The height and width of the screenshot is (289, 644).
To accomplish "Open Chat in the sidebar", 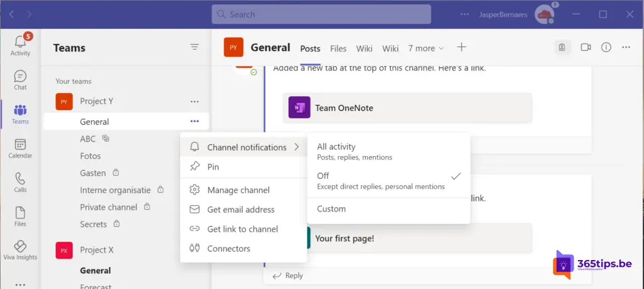I will pos(20,80).
